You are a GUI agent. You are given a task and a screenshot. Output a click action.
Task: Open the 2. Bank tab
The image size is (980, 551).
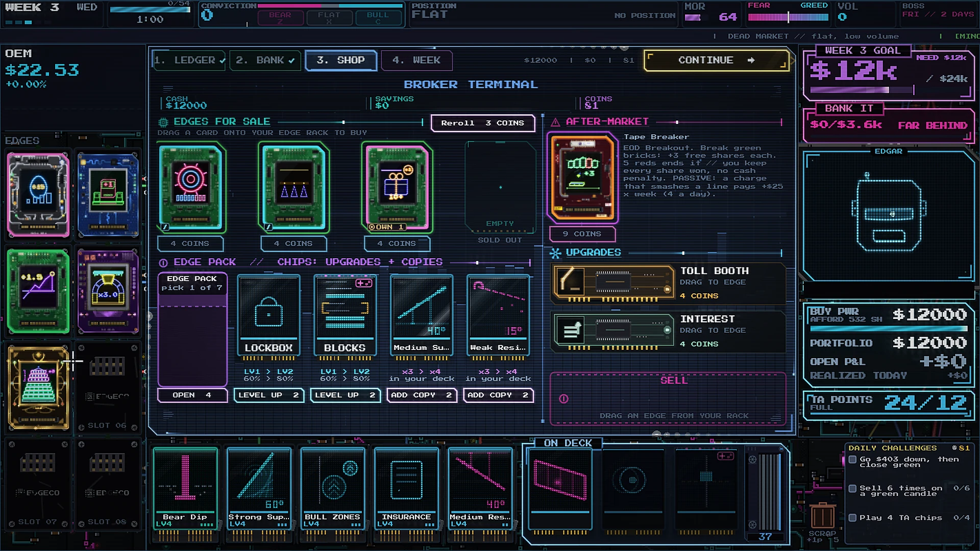tap(265, 60)
